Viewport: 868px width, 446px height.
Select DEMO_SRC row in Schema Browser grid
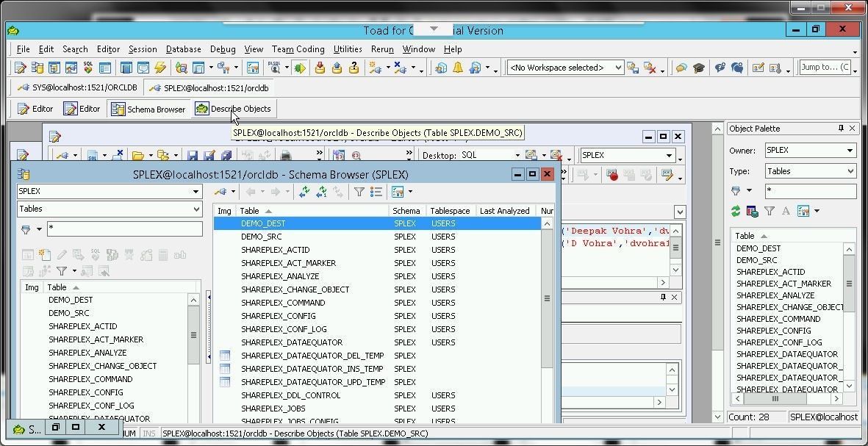[378, 237]
